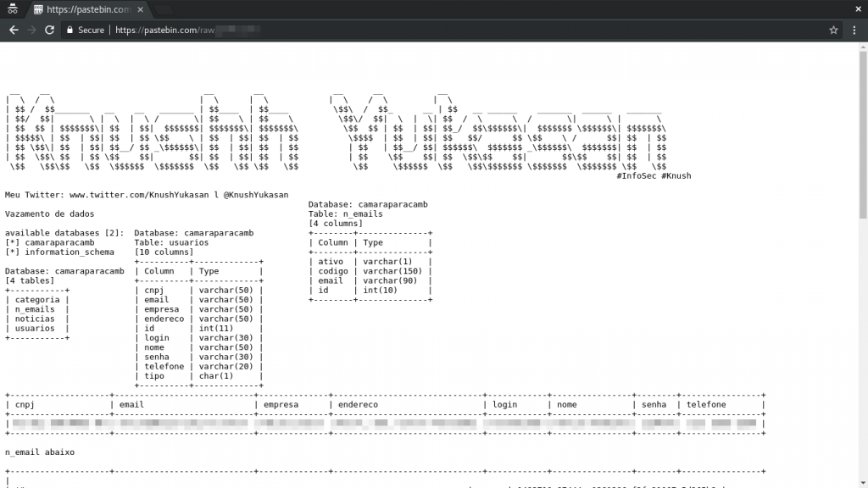Open the Chrome three-dot menu
The image size is (868, 488).
pos(854,30)
